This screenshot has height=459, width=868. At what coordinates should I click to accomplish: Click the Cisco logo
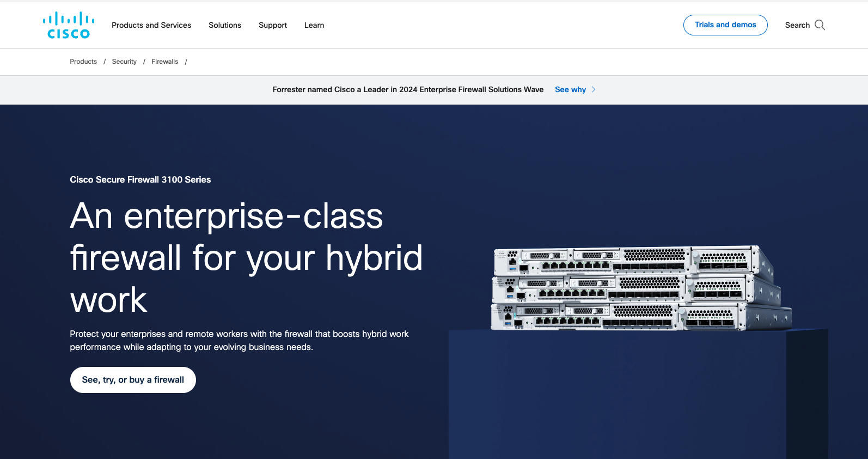click(69, 25)
